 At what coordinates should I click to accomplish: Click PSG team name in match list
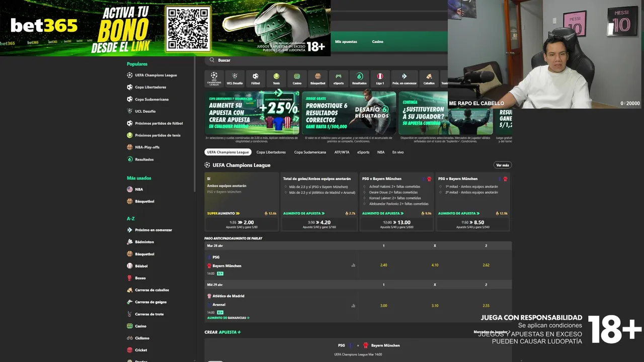click(216, 257)
